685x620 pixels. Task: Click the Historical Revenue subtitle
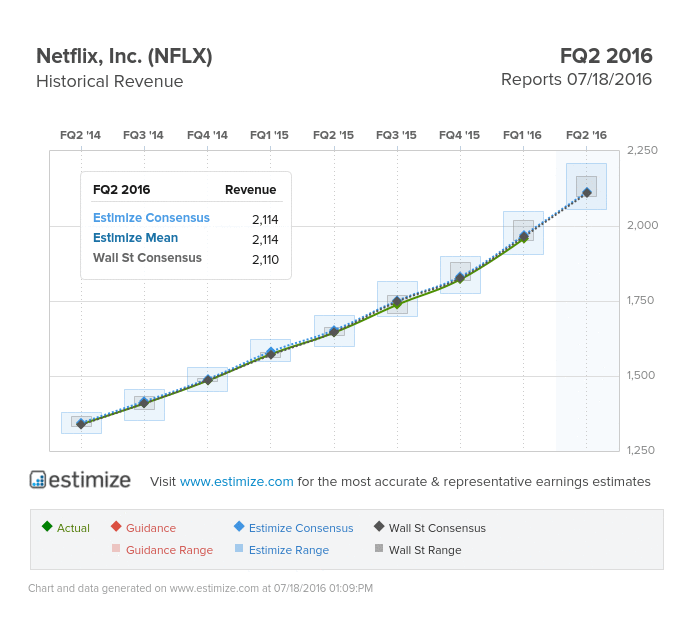pyautogui.click(x=110, y=81)
